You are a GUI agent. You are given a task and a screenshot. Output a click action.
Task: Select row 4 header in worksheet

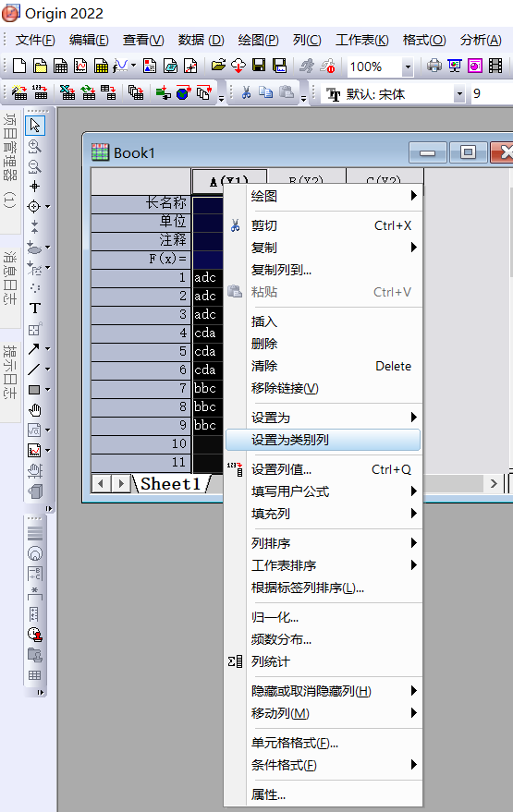[x=140, y=333]
